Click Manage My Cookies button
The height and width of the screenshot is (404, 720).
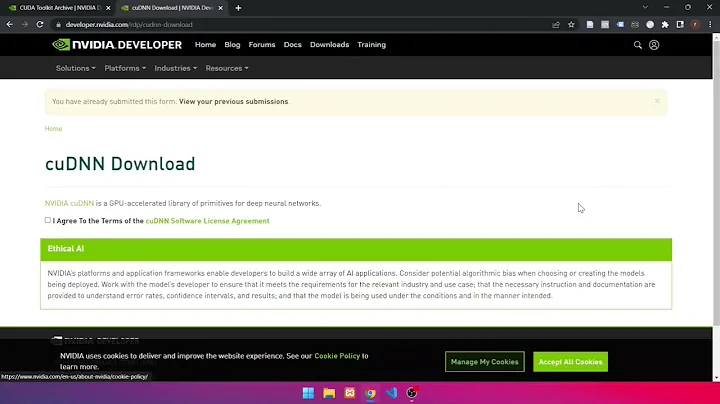pos(484,362)
